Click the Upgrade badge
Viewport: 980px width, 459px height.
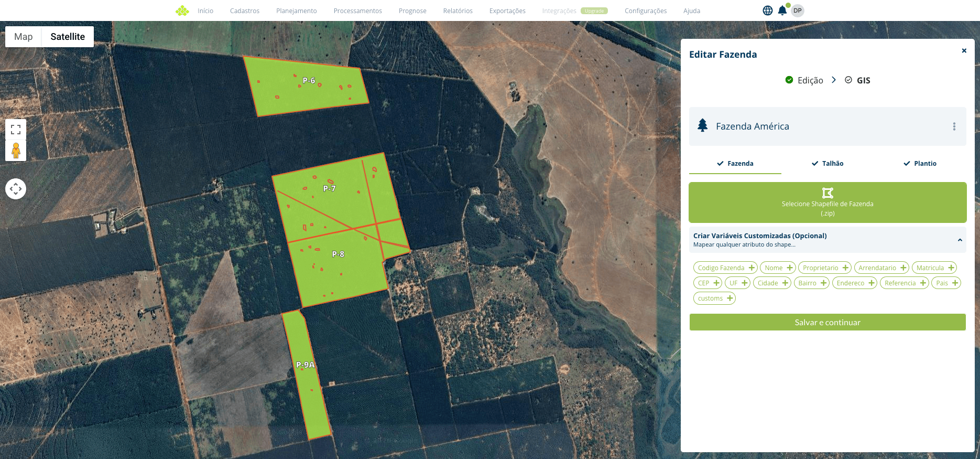(x=594, y=10)
